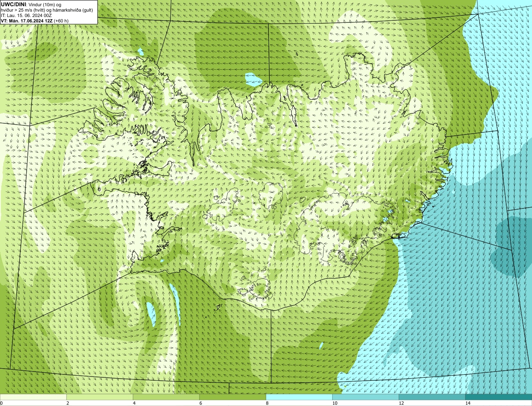This screenshot has width=532, height=406.
Task: Click the '10' label on the color scale
Action: (x=335, y=403)
